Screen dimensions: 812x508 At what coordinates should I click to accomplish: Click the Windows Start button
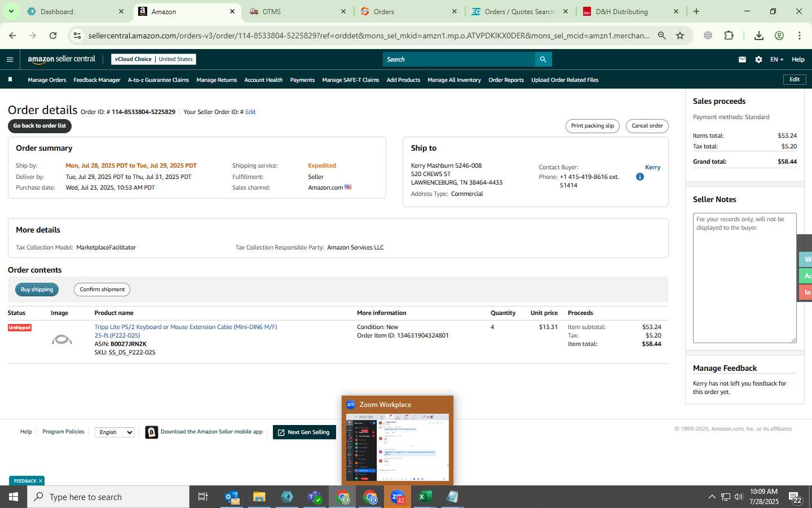tap(14, 497)
